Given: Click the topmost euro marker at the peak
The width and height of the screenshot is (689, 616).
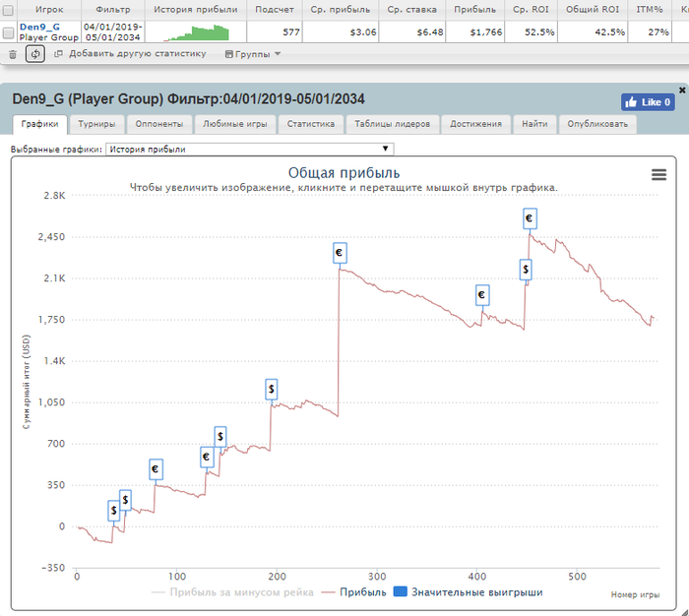Looking at the screenshot, I should pyautogui.click(x=530, y=218).
